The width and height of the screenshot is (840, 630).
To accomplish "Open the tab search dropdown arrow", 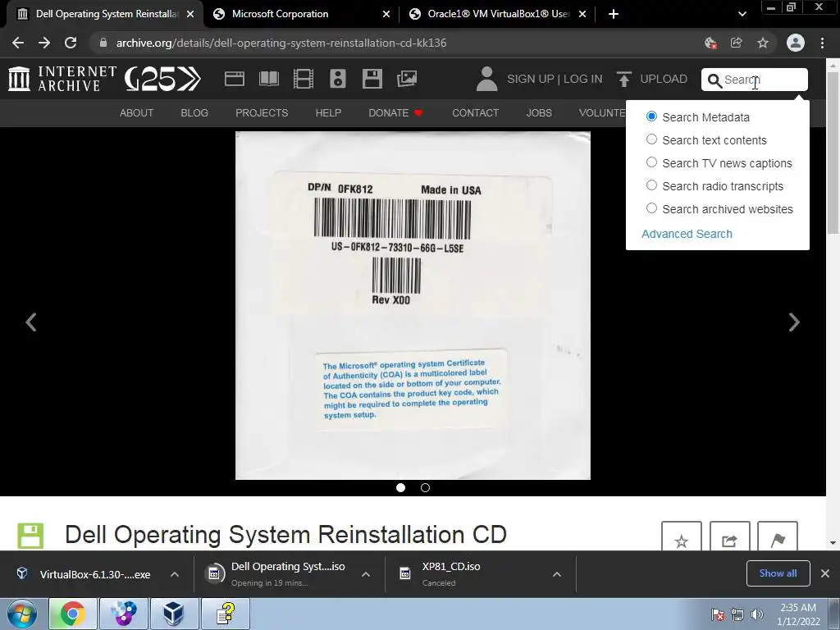I will (x=742, y=14).
